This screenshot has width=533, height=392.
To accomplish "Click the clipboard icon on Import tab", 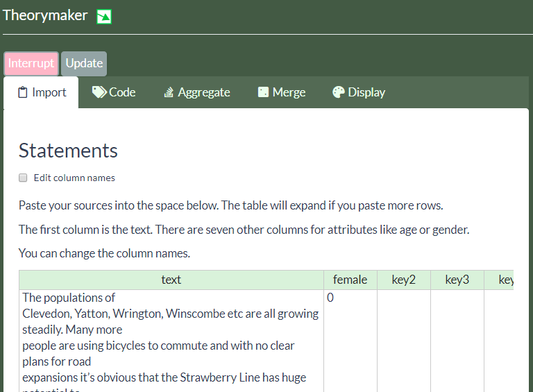I will pos(23,92).
